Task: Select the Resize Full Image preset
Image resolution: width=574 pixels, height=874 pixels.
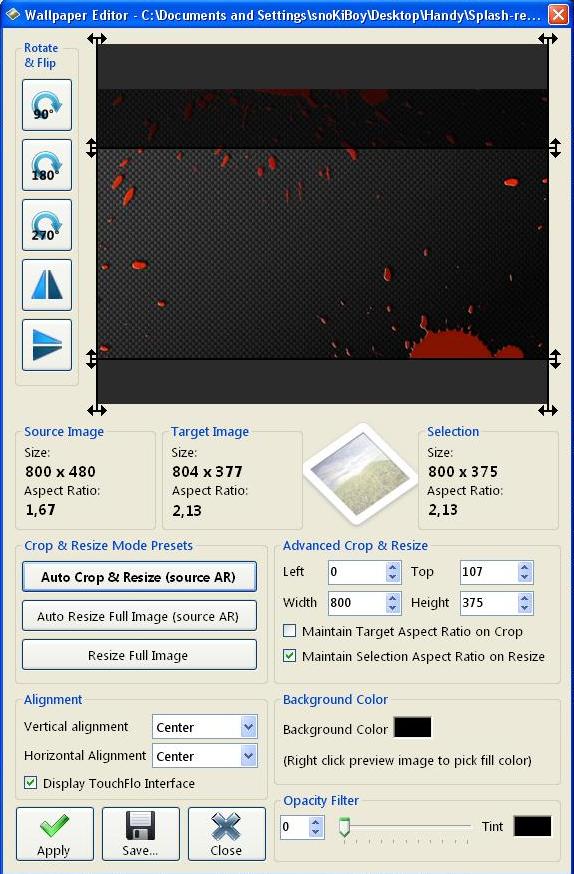Action: [x=139, y=655]
